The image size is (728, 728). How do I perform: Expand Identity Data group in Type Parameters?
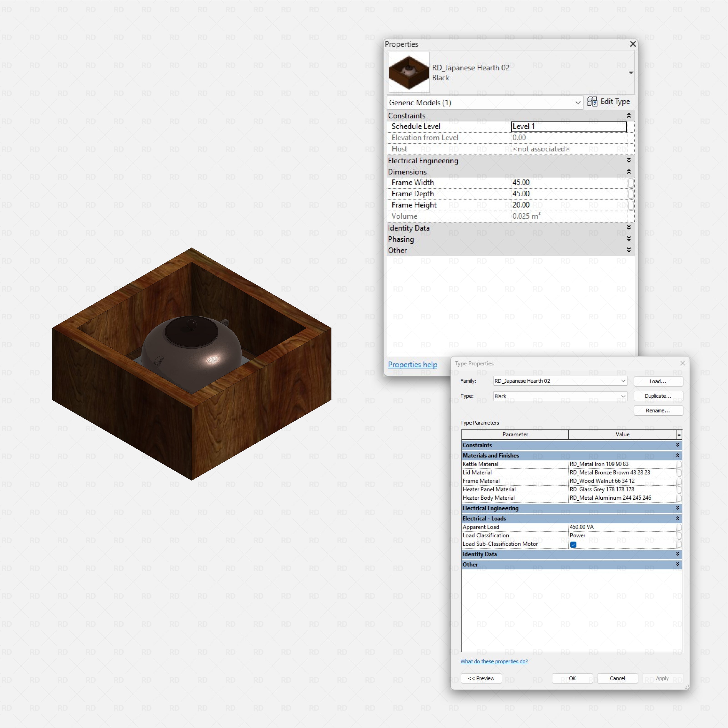[x=677, y=554]
